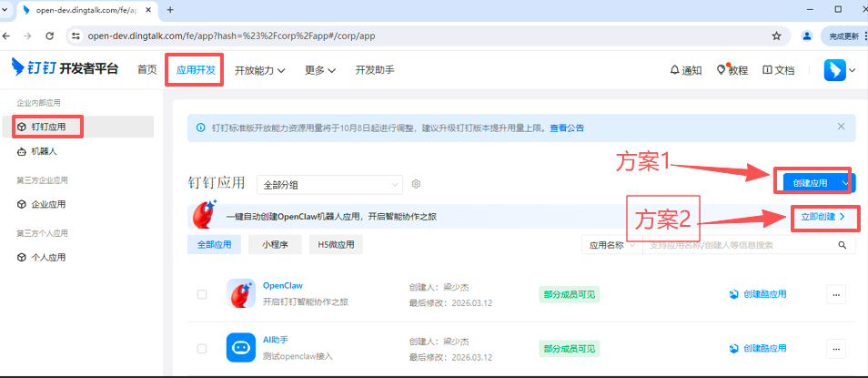Image resolution: width=868 pixels, height=378 pixels.
Task: Open the documentation book icon
Action: pyautogui.click(x=767, y=70)
